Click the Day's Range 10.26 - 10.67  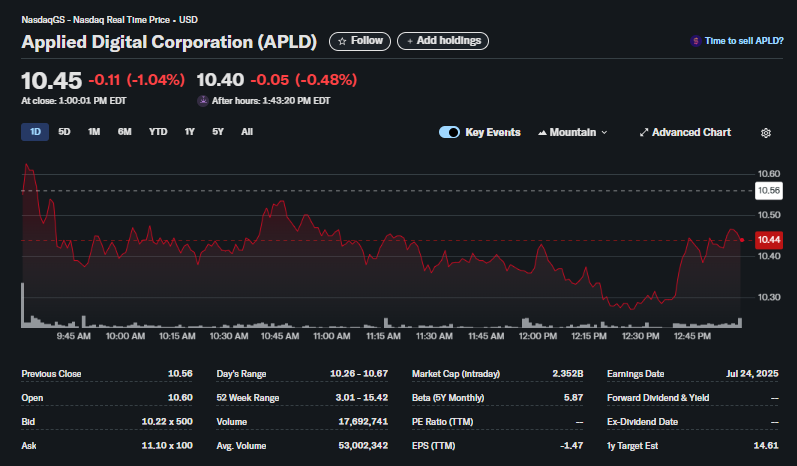[x=359, y=374]
